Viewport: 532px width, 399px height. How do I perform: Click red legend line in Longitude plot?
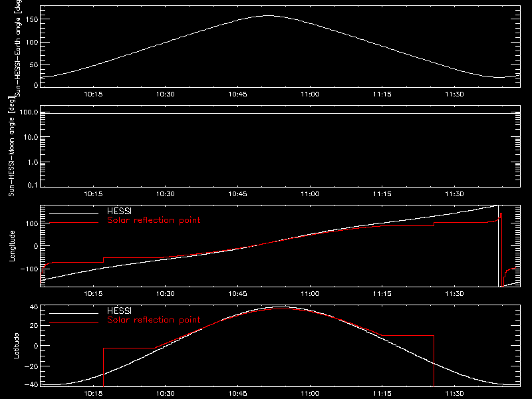click(74, 223)
